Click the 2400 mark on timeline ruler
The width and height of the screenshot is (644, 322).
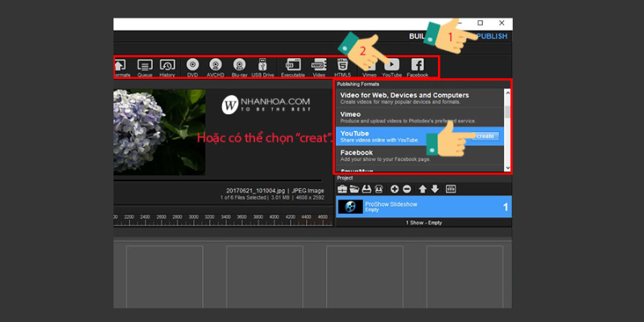tap(145, 217)
